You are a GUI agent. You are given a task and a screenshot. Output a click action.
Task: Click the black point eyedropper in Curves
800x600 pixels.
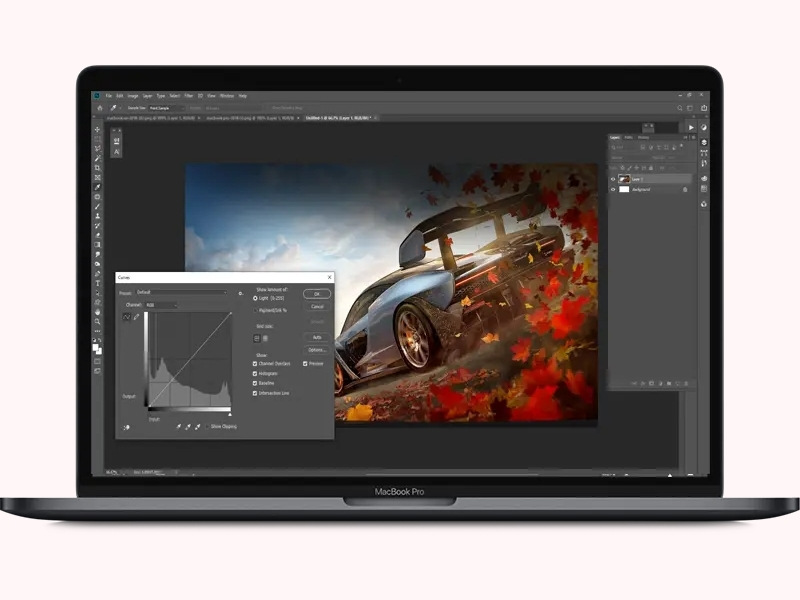tap(179, 427)
